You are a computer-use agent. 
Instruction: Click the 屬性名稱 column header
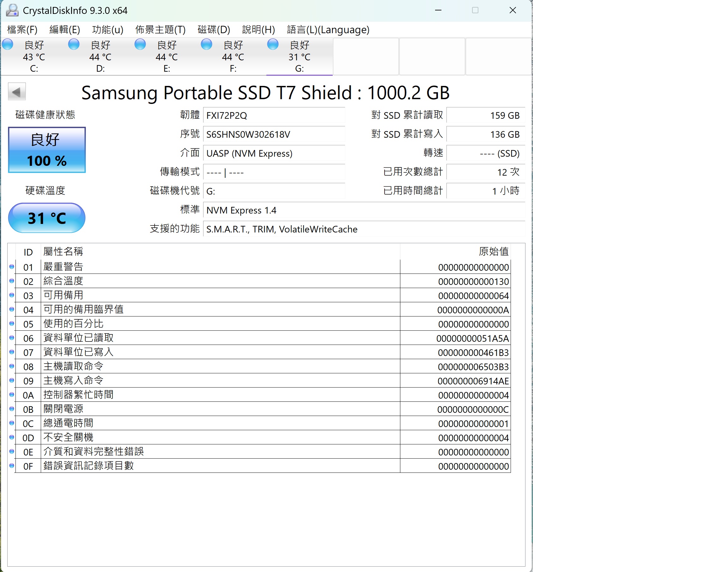[221, 252]
